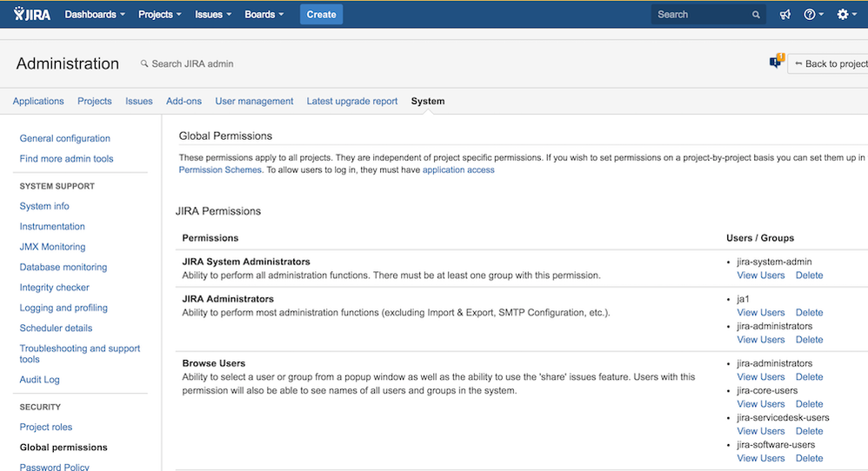Screen dimensions: 868x471
Task: Open the help question mark menu
Action: [813, 15]
